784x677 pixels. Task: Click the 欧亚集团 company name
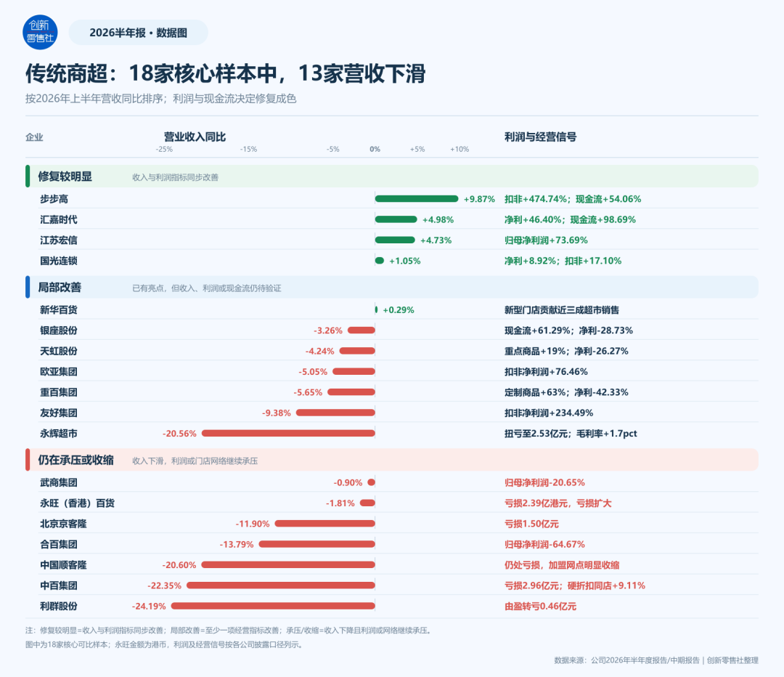point(59,371)
